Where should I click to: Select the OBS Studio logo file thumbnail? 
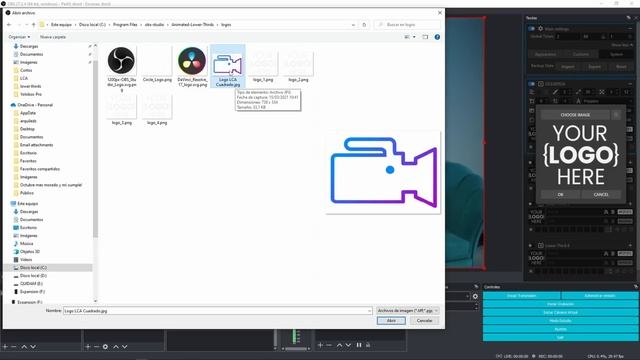click(x=121, y=60)
